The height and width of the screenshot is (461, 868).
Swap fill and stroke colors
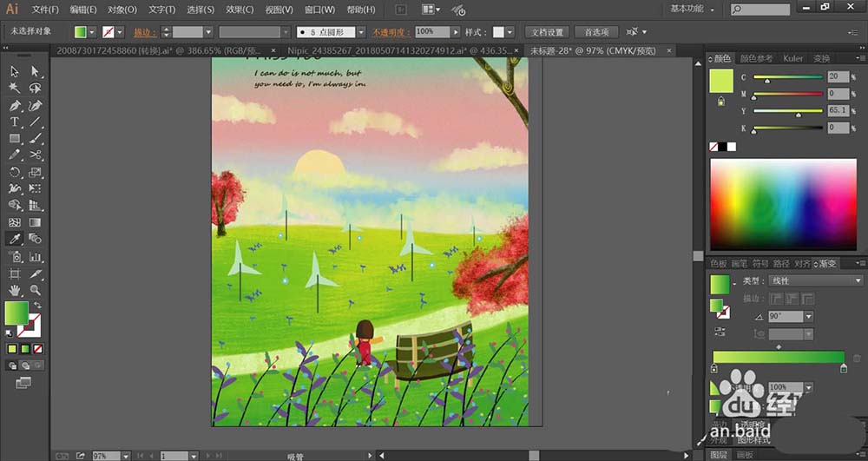(x=37, y=305)
